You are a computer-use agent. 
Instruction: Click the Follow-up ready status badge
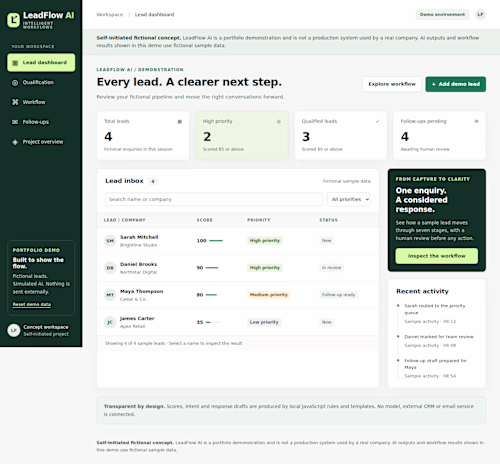click(x=338, y=295)
